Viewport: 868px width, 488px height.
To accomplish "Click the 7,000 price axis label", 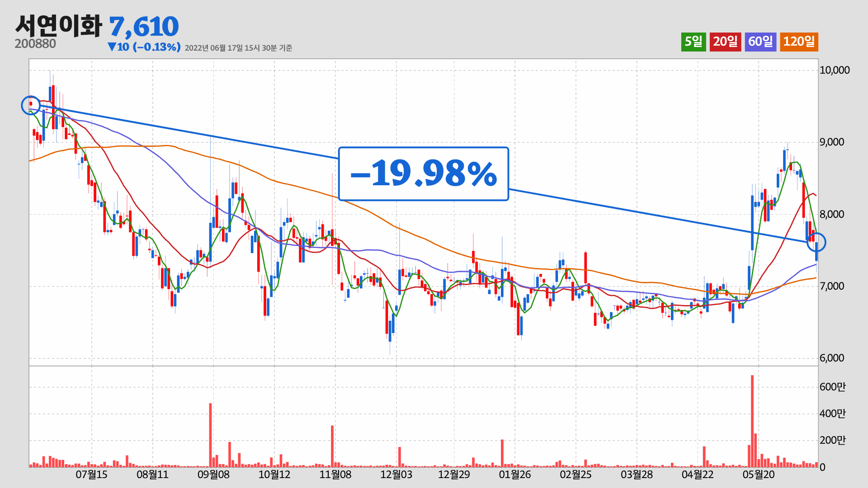I will [x=832, y=286].
